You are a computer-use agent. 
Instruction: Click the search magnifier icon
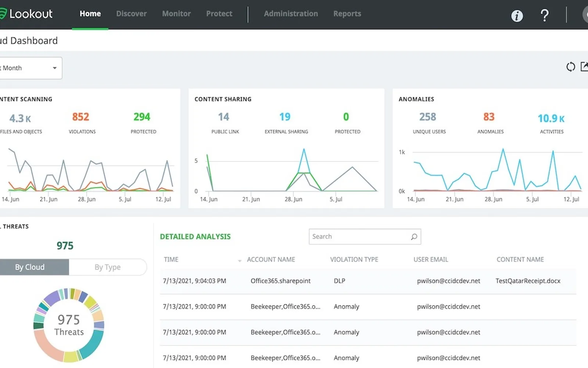[x=414, y=237]
